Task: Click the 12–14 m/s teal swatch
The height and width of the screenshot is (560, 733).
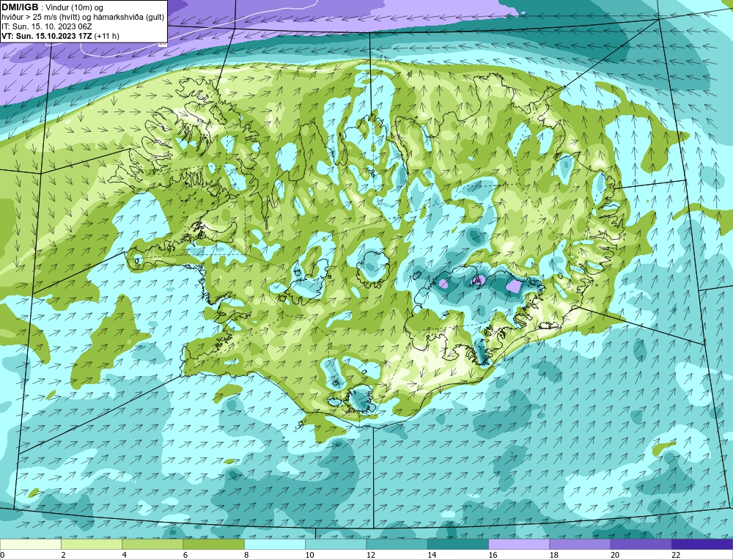Action: (x=397, y=544)
